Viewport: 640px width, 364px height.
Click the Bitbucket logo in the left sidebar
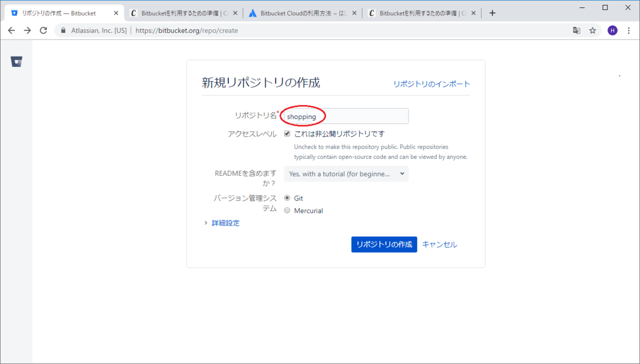17,61
